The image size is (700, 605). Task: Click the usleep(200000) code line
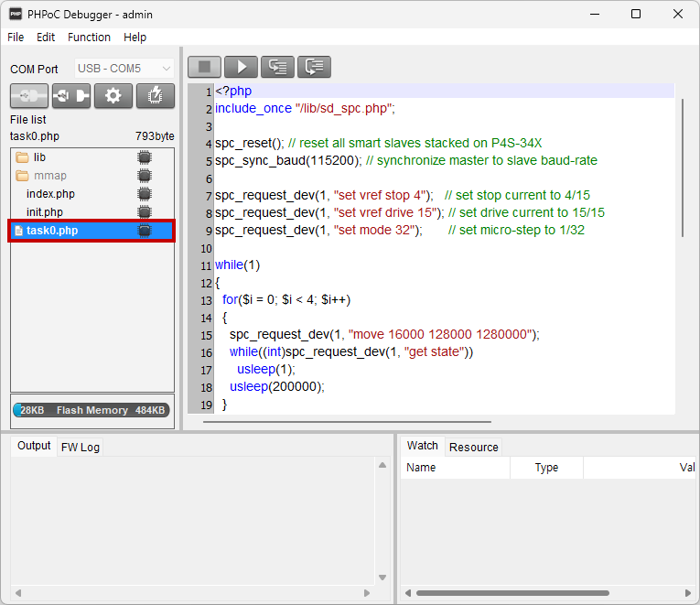click(x=276, y=387)
